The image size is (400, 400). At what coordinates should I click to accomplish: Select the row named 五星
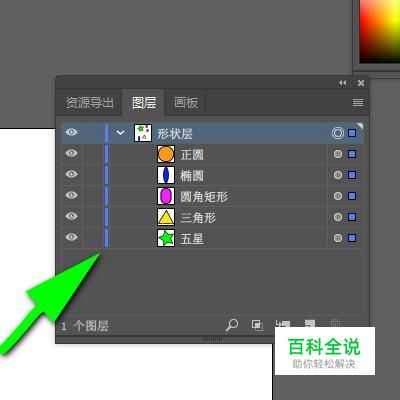(x=212, y=239)
